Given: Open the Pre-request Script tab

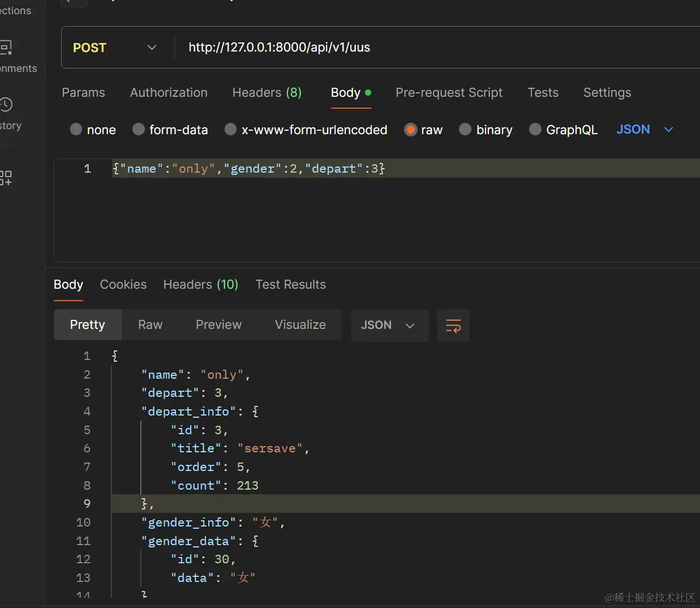Looking at the screenshot, I should tap(449, 92).
